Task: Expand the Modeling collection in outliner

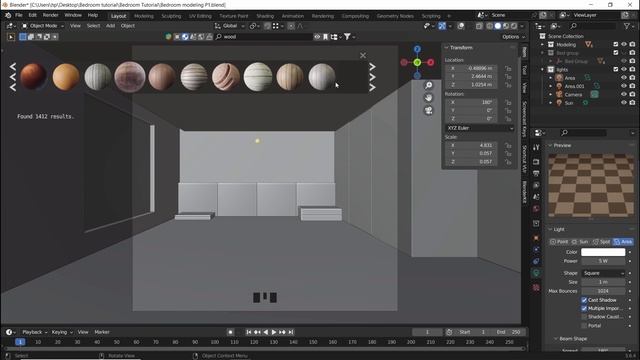Action: coord(542,44)
